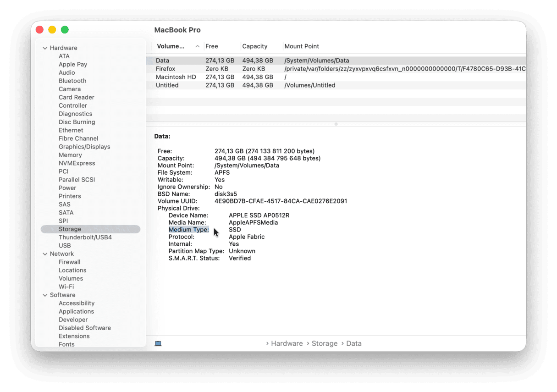Click Hardware in the bottom path bar
557x392 pixels.
tap(287, 343)
